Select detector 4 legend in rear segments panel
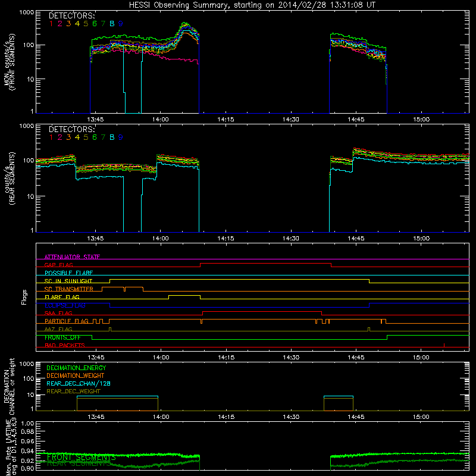476x476 pixels. point(77,137)
